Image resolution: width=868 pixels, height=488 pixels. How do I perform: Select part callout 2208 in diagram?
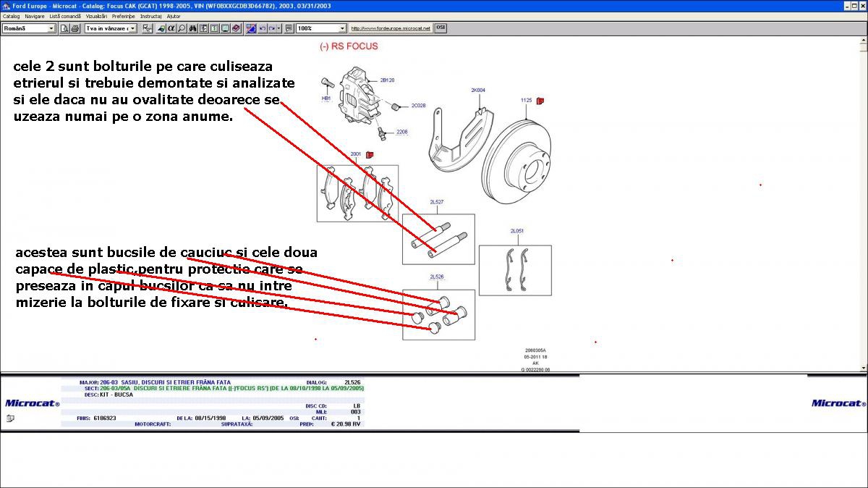(401, 132)
